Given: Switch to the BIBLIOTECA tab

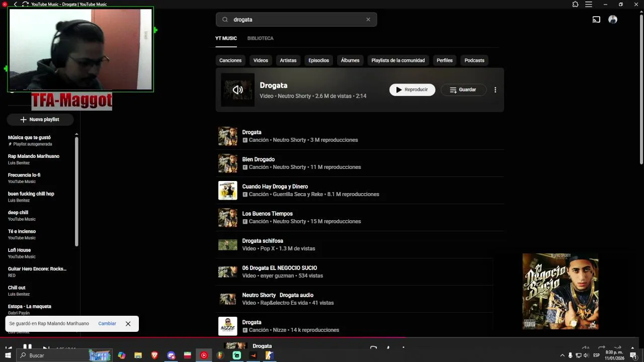Looking at the screenshot, I should point(260,38).
